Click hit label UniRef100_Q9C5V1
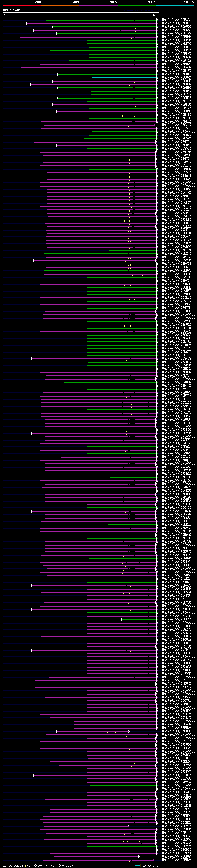This screenshot has height=868, width=197. (x=176, y=139)
